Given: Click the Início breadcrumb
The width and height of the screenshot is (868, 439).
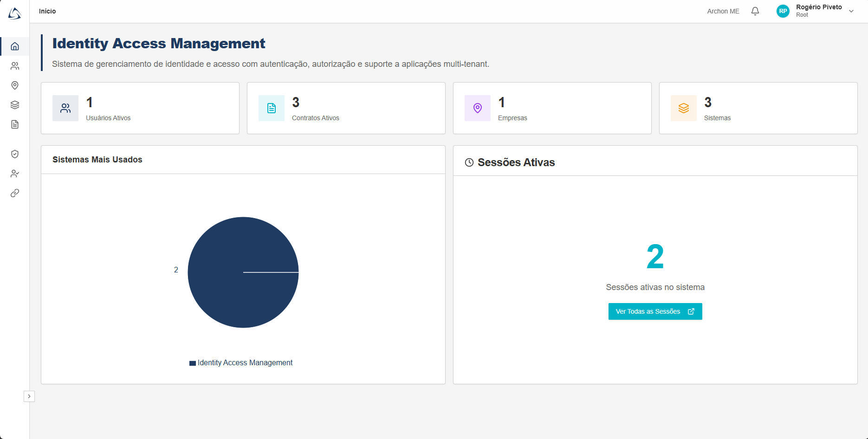Looking at the screenshot, I should (x=47, y=11).
